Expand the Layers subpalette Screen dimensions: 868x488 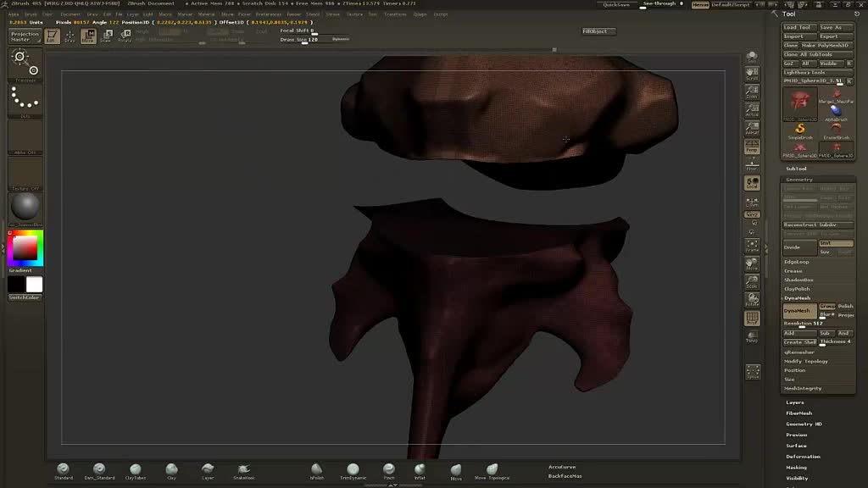tap(795, 402)
